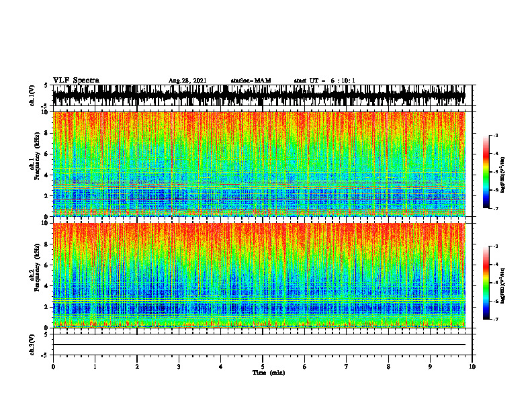Click the ch.2 color bar "log(PSD)" label
This screenshot has width=532, height=411.
503,286
